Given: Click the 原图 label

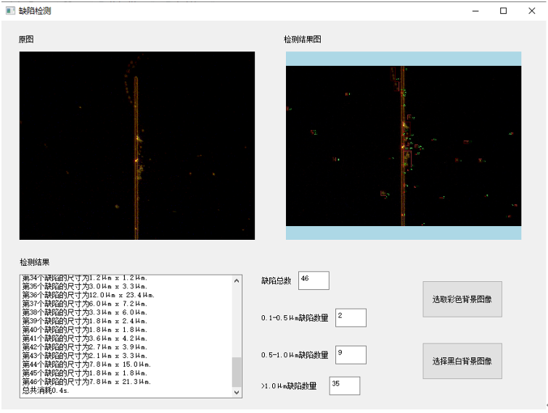Looking at the screenshot, I should pyautogui.click(x=26, y=39).
